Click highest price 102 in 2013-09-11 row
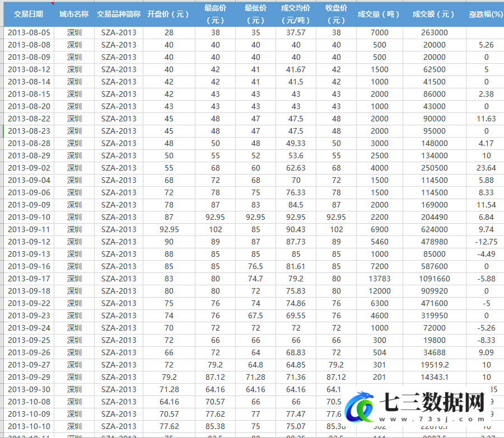504x438 pixels. (216, 229)
